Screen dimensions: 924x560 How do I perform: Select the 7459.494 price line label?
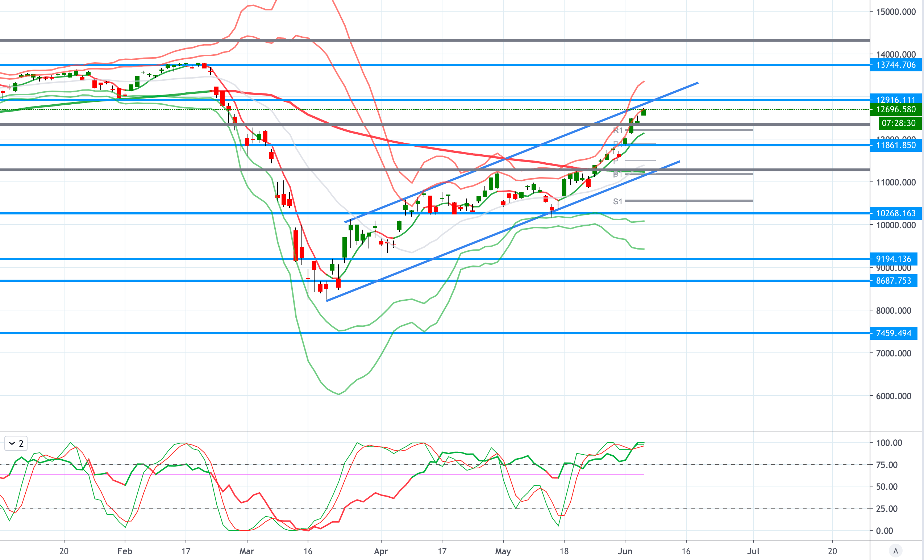coord(893,333)
